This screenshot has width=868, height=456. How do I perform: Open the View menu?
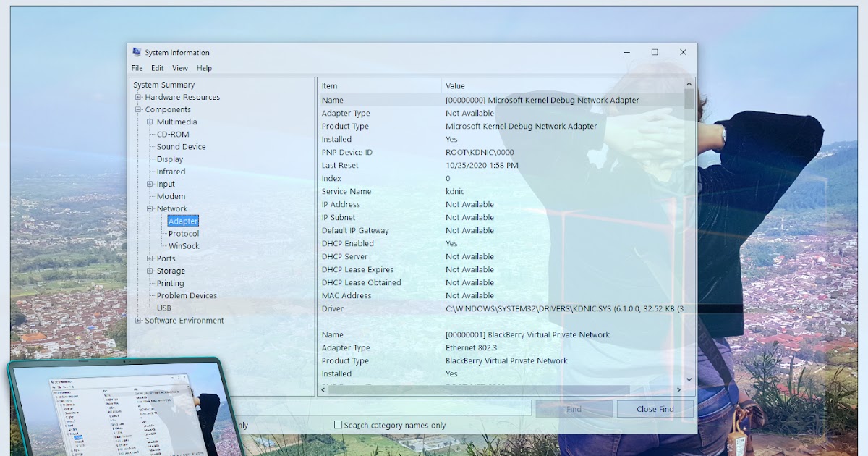click(180, 68)
